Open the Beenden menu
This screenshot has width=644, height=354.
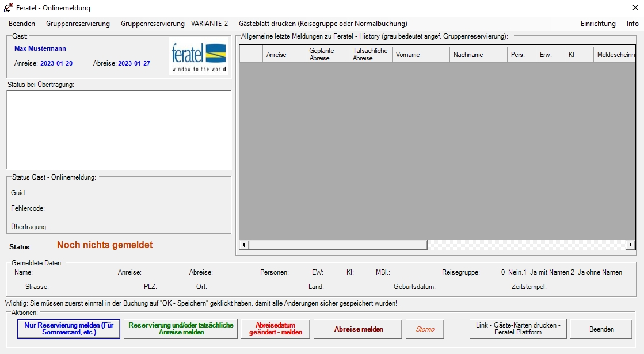pyautogui.click(x=22, y=24)
